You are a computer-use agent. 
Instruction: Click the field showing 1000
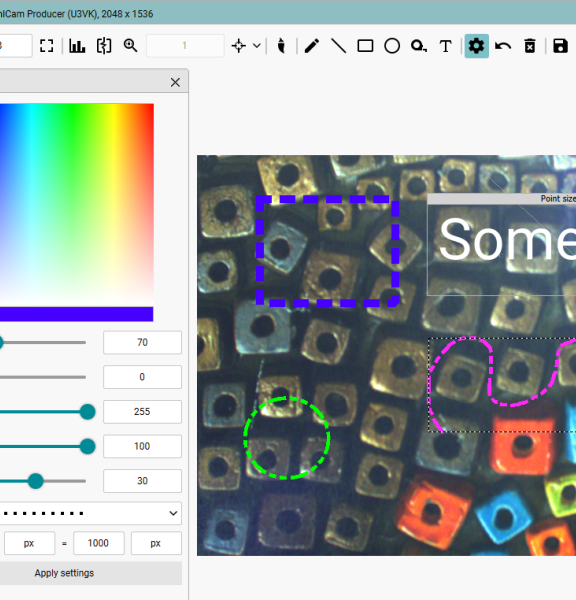[99, 543]
